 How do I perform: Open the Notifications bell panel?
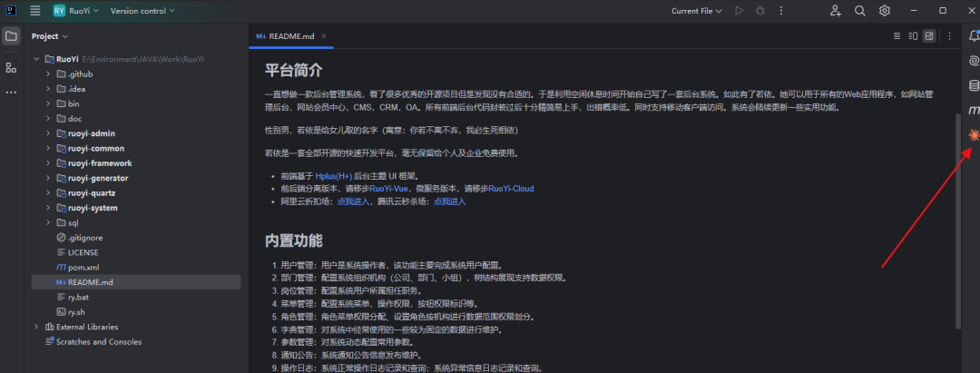tap(973, 36)
